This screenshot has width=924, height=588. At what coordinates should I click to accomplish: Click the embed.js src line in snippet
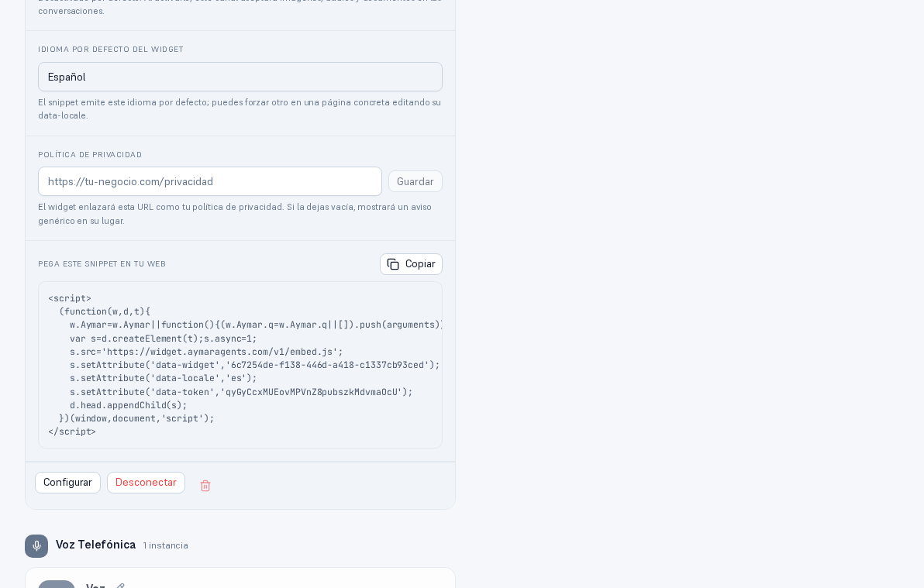click(206, 352)
